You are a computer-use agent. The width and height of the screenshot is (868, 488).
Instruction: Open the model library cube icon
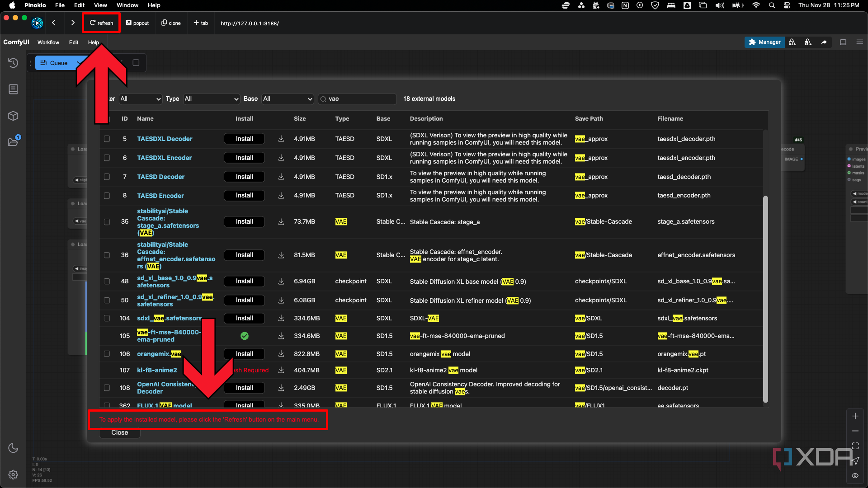[13, 116]
